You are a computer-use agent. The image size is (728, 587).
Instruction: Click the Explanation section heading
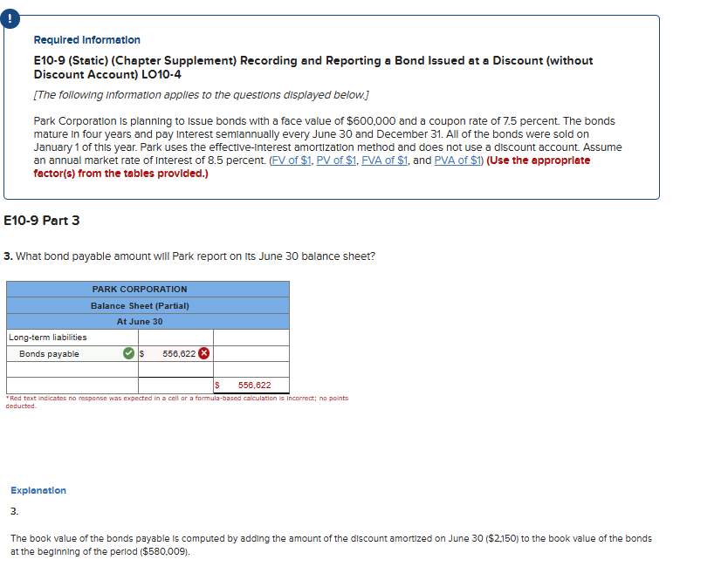coord(38,490)
